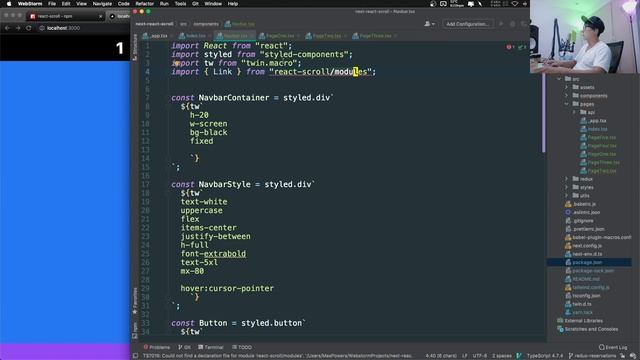Click the git branch icon in status bar
640x360 pixels.
pyautogui.click(x=571, y=356)
